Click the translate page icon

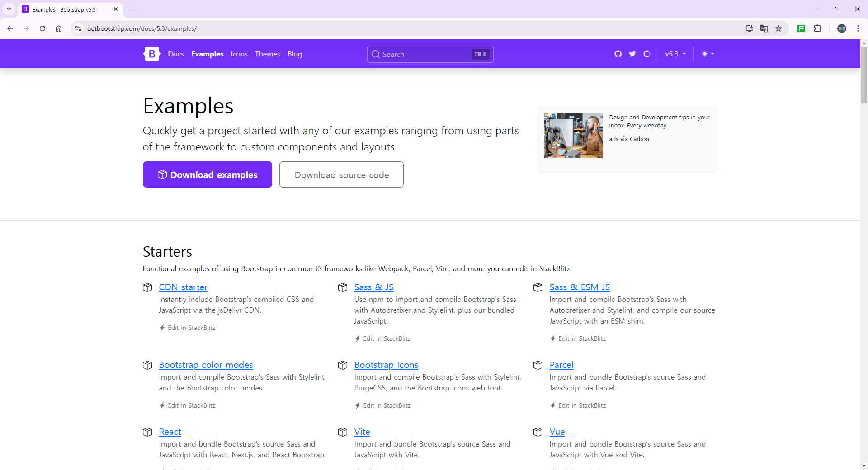764,28
